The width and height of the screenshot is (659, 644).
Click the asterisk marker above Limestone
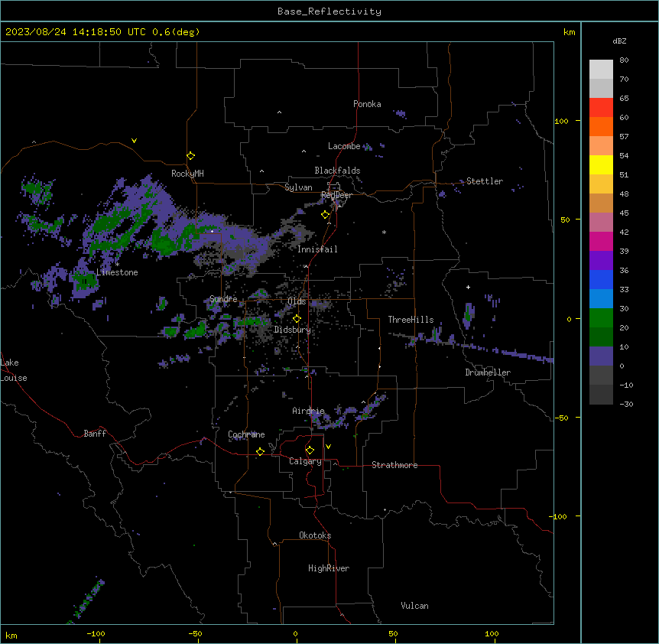[x=117, y=265]
